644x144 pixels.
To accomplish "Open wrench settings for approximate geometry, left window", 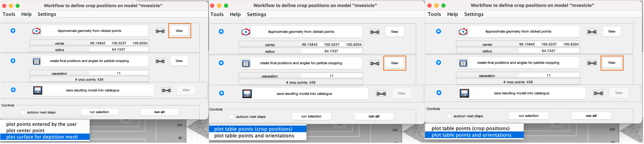I will tap(160, 31).
